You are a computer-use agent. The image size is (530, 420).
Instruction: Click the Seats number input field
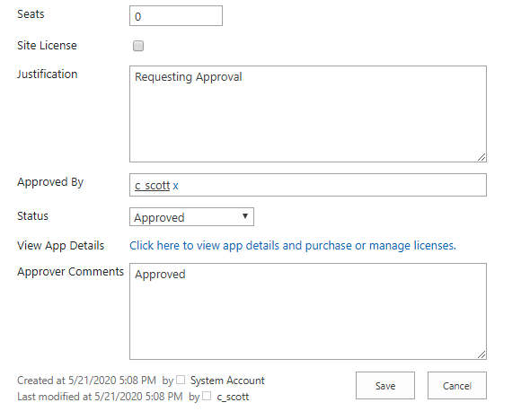click(176, 15)
